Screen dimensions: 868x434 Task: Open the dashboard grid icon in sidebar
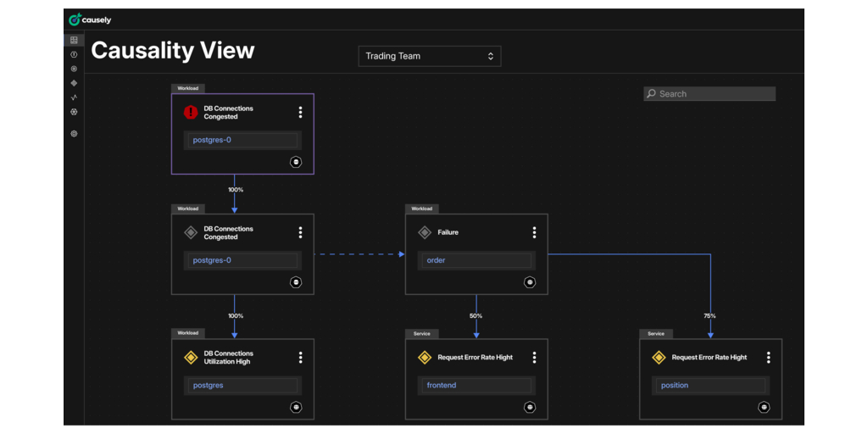[x=74, y=40]
